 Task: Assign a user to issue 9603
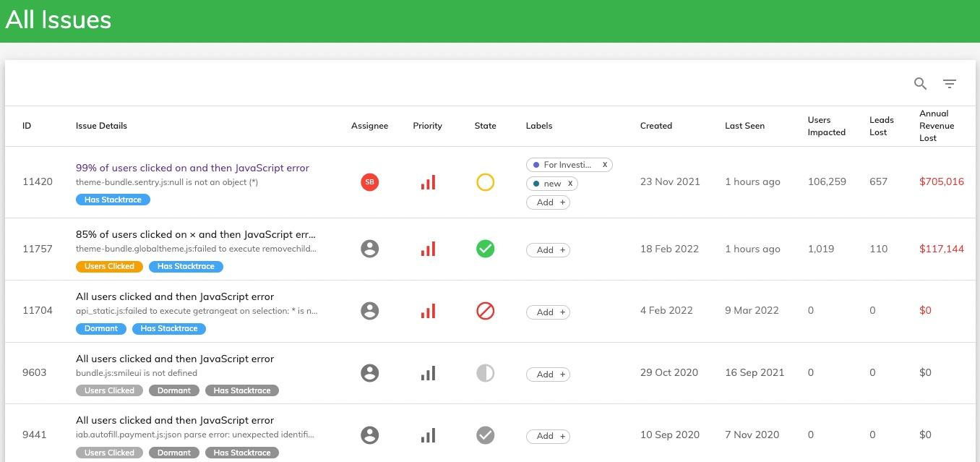point(369,373)
